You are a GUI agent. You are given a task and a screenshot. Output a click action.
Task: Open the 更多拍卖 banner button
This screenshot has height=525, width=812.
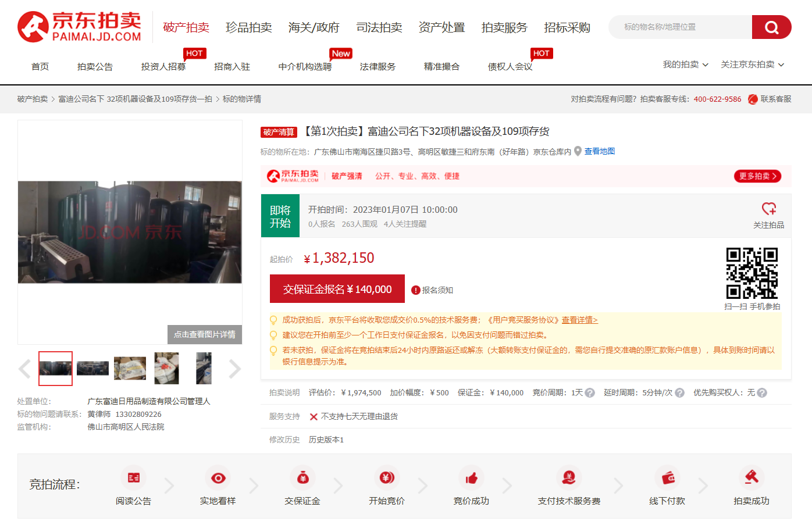[x=757, y=176]
